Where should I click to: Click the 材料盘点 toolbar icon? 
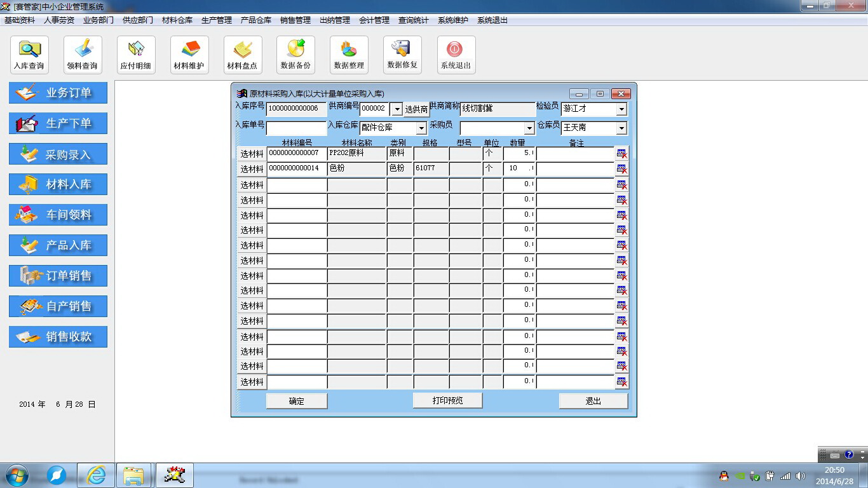[x=243, y=55]
